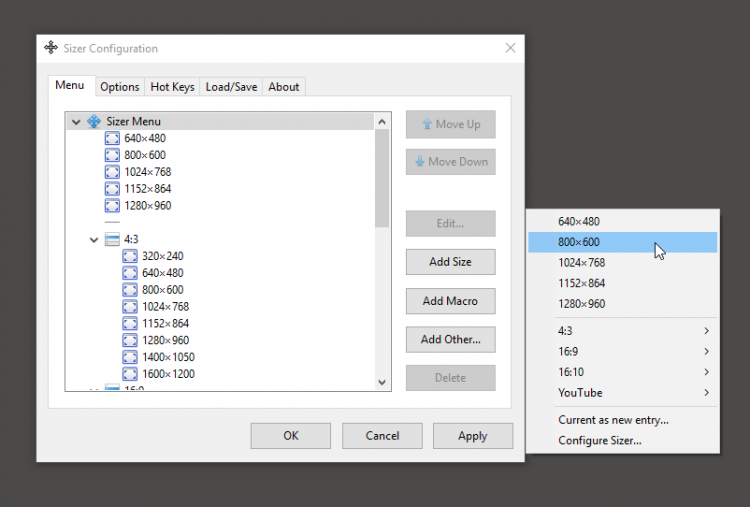Screen dimensions: 750x507
Task: Select the 1280×960 icon under Sizer Menu
Action: point(112,206)
